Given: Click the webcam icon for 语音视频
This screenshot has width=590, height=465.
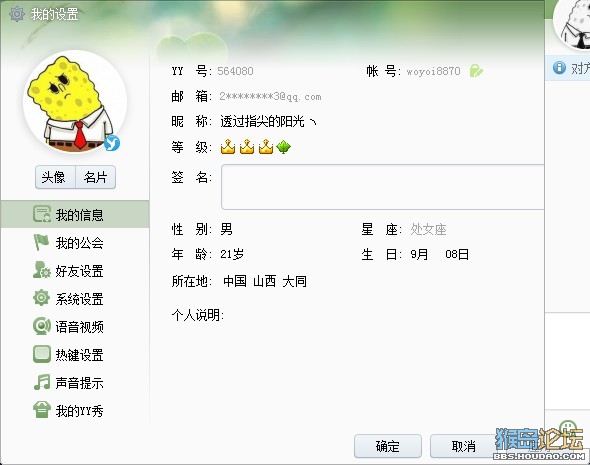Looking at the screenshot, I should coord(41,326).
